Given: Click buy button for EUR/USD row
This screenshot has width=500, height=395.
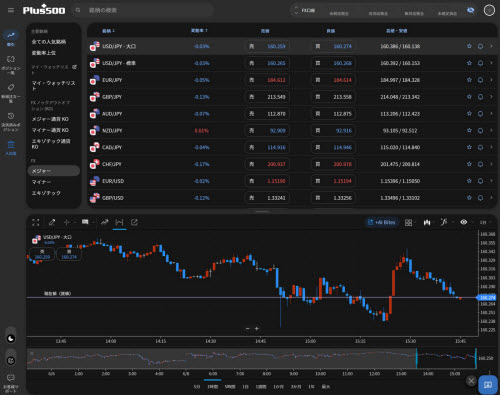Looking at the screenshot, I should 333,181.
